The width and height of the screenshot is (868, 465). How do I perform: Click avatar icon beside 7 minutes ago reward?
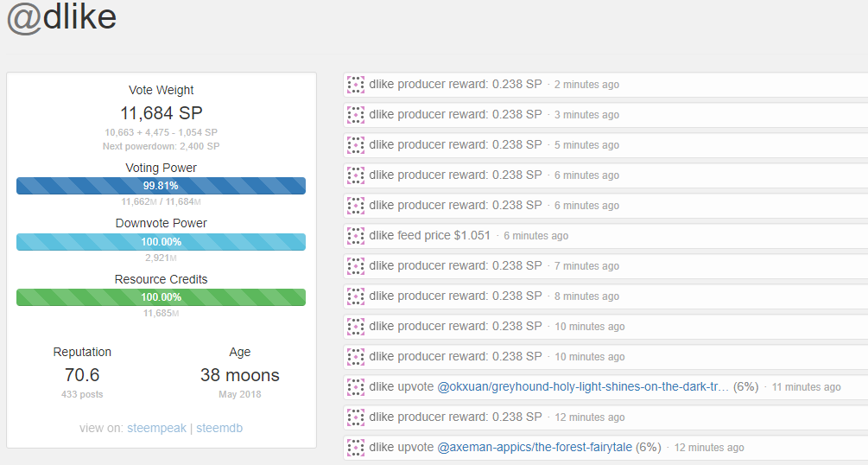click(x=356, y=266)
